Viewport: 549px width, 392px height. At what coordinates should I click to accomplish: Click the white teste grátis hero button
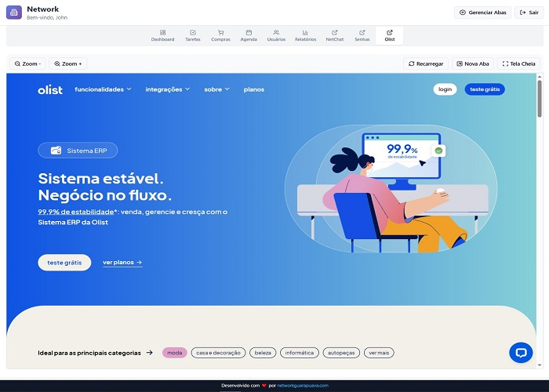pos(64,263)
